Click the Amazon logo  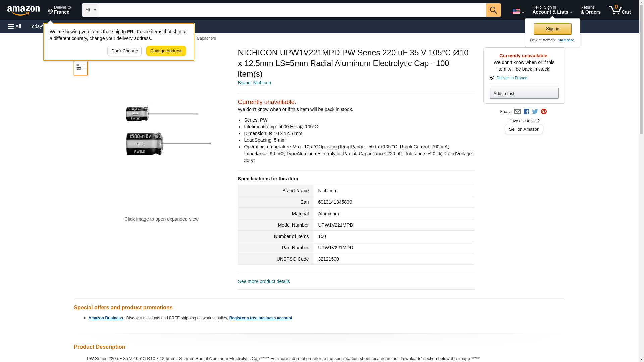tap(23, 10)
